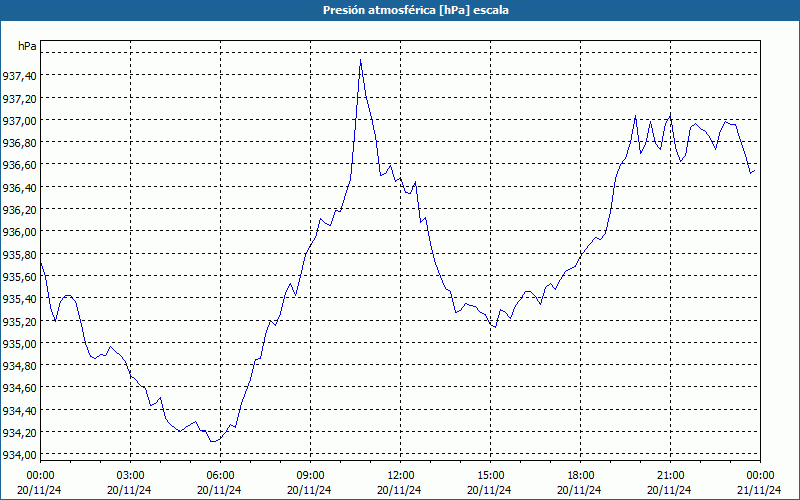Select the 934,40 y-axis label

pos(19,410)
